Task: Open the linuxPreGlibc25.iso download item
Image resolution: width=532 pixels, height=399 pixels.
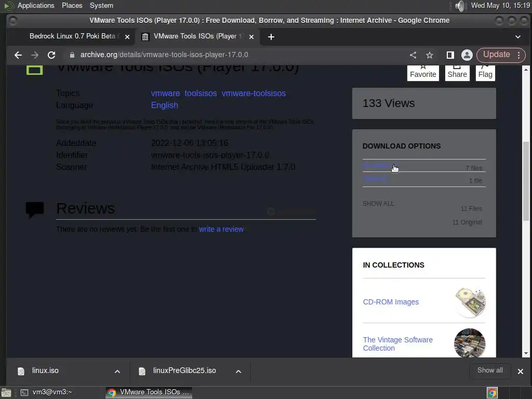Action: (x=184, y=370)
